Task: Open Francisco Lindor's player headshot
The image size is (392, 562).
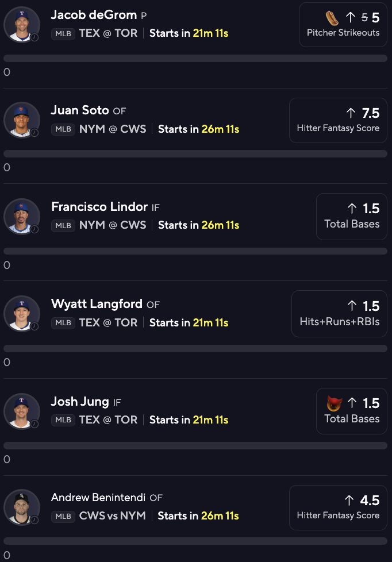Action: click(x=21, y=217)
